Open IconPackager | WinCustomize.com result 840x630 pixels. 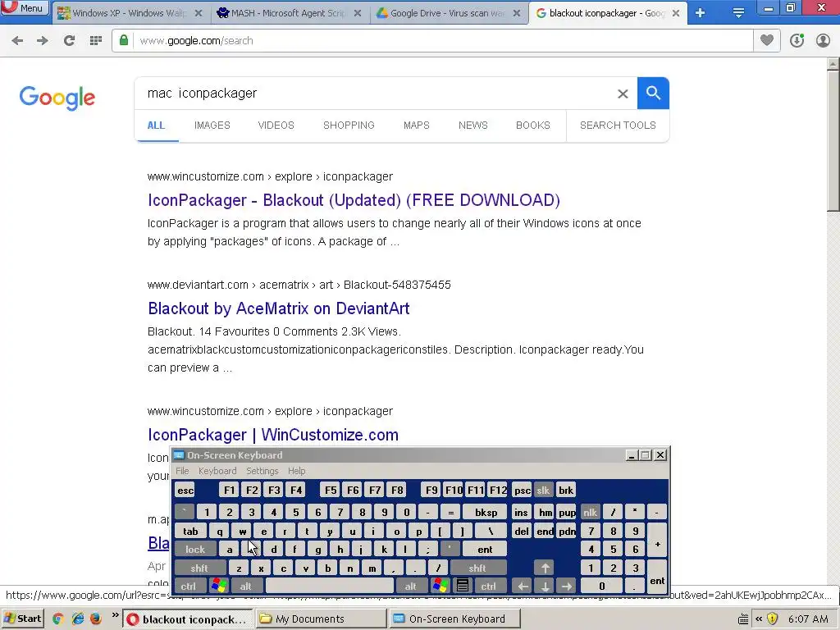pyautogui.click(x=272, y=435)
